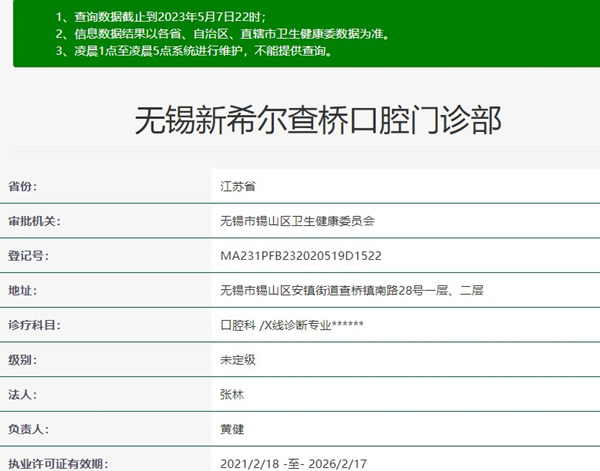Screen dimensions: 600x471
Task: Select the value 无锡市锡山区卫生健康委员会
Action: (x=297, y=221)
